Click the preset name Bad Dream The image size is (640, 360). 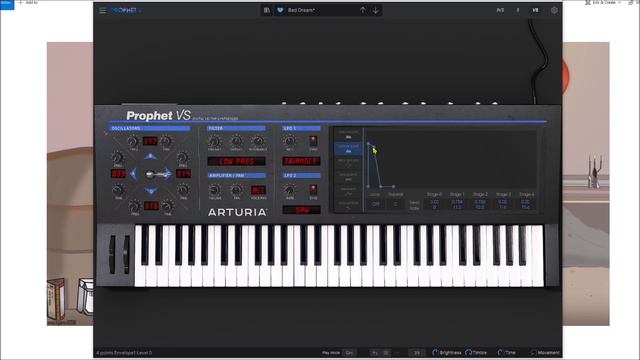[x=301, y=10]
